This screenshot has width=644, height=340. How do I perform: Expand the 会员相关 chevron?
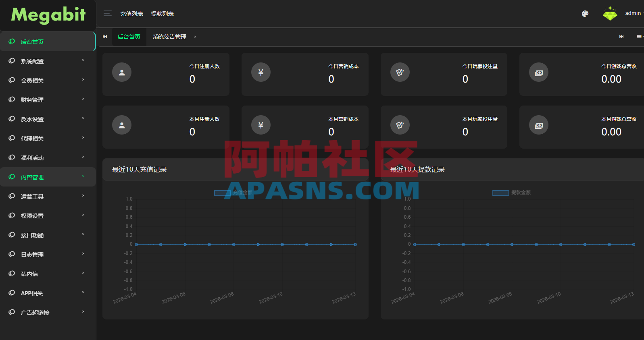coord(83,80)
